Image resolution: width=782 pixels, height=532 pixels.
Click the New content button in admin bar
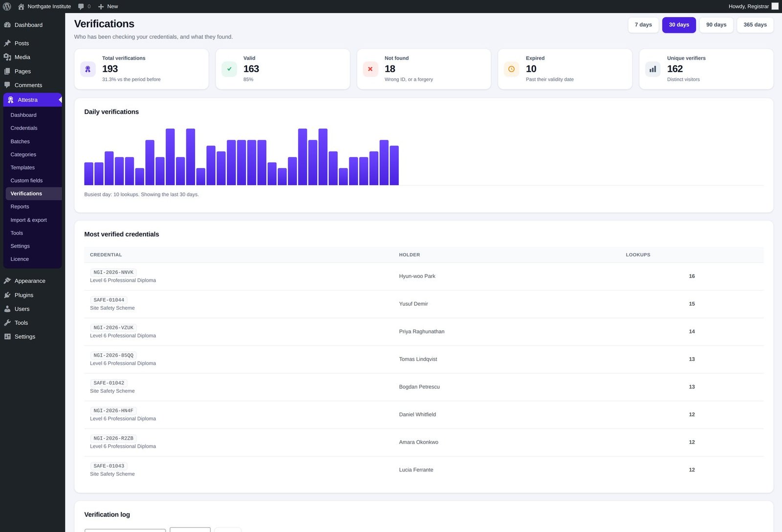click(x=108, y=6)
